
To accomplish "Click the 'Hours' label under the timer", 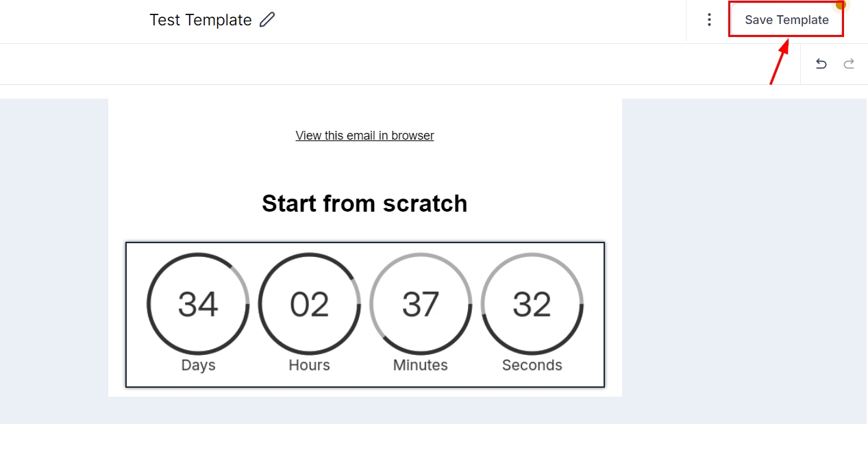I will pyautogui.click(x=310, y=365).
